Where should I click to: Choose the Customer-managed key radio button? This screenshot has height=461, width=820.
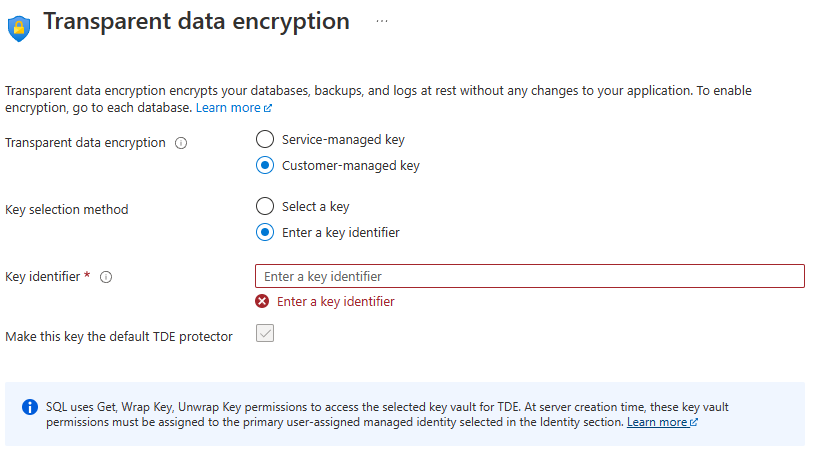265,165
